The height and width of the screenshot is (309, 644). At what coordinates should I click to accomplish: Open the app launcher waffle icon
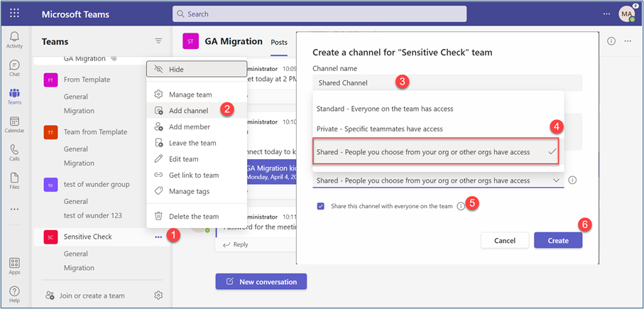click(14, 13)
